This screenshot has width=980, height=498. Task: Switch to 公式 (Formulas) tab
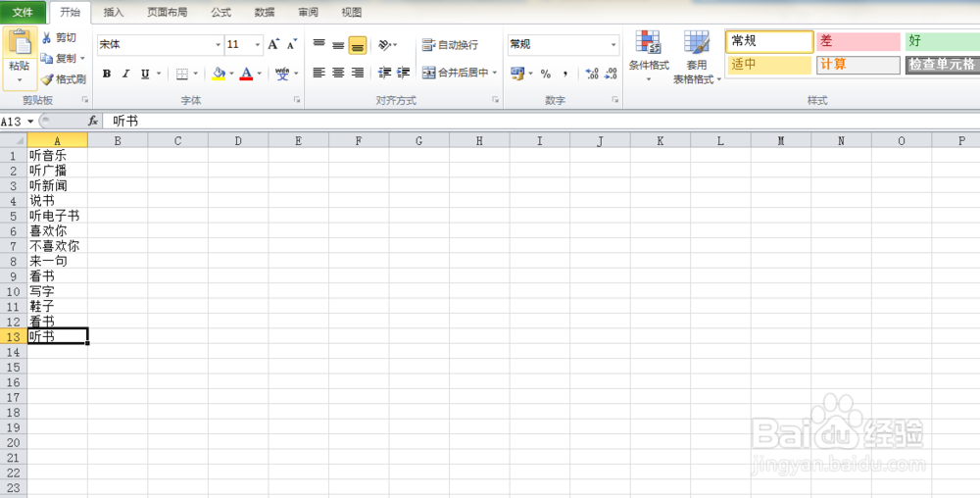click(x=220, y=12)
